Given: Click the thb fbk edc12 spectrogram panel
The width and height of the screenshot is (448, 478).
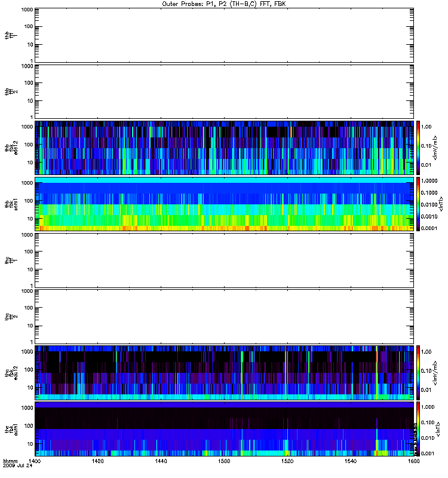Looking at the screenshot, I should 225,148.
